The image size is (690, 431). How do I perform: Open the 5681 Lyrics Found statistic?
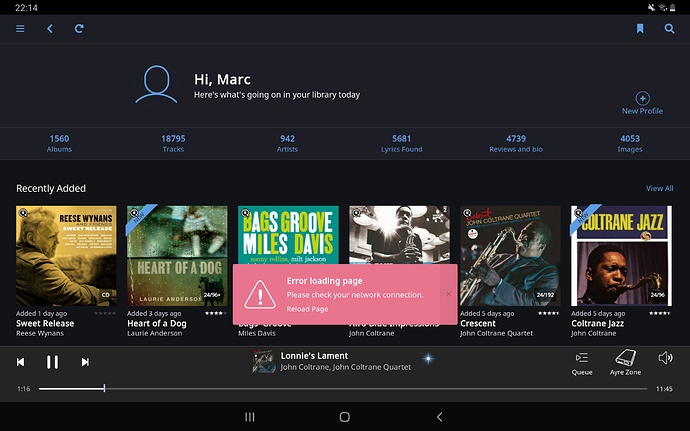point(401,144)
